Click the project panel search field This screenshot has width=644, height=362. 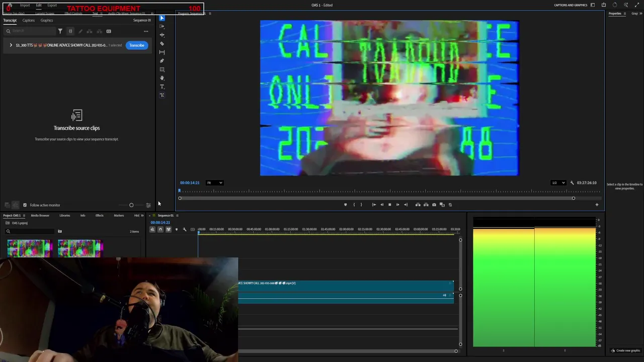pyautogui.click(x=30, y=231)
